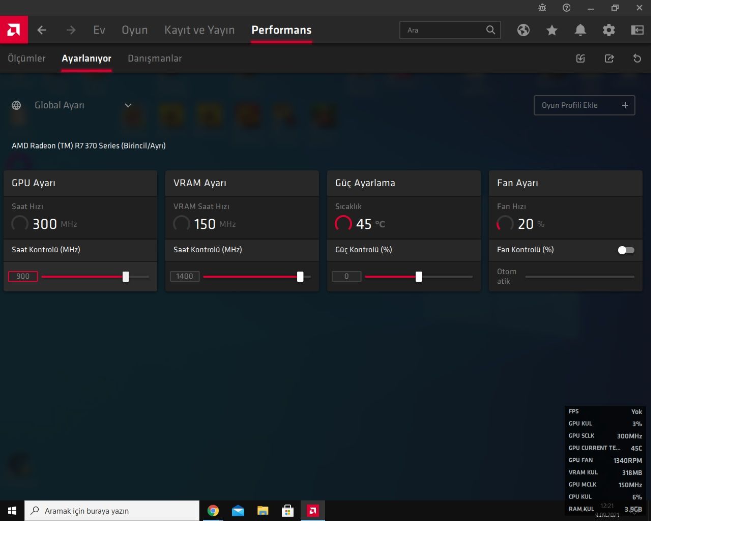
Task: Click the GPU SCLK row in metrics overlay
Action: pyautogui.click(x=605, y=436)
